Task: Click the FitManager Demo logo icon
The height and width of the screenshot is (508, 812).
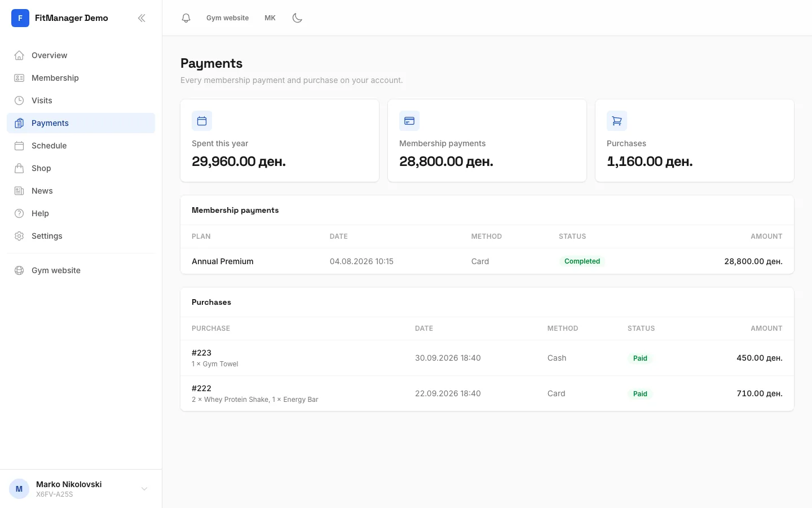Action: point(20,18)
